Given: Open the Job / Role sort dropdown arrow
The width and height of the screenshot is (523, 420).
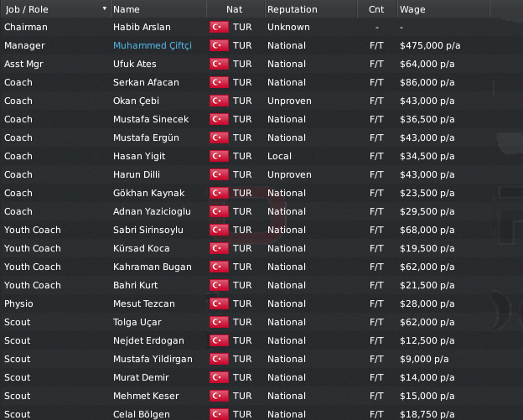Looking at the screenshot, I should [105, 8].
